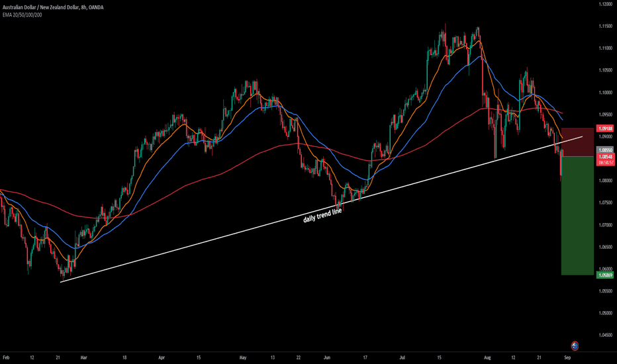Click the 1.10500 price axis label
This screenshot has width=617, height=364.
pos(606,70)
